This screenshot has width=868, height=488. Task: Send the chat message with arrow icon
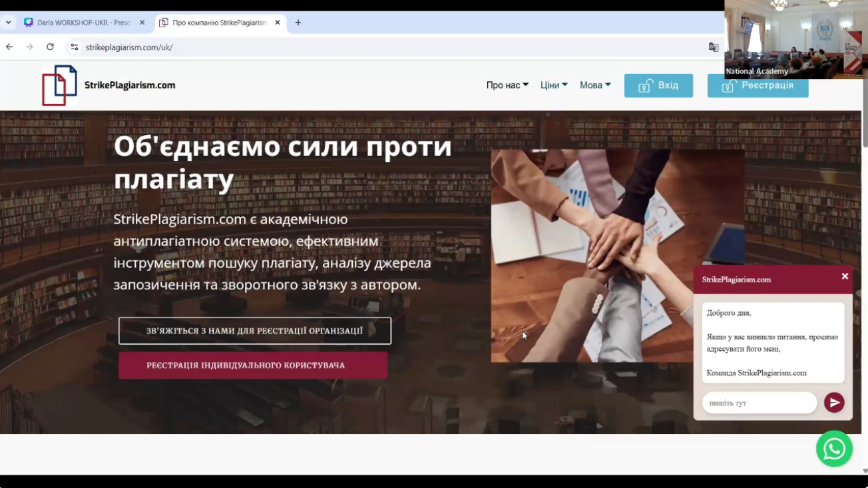coord(834,403)
